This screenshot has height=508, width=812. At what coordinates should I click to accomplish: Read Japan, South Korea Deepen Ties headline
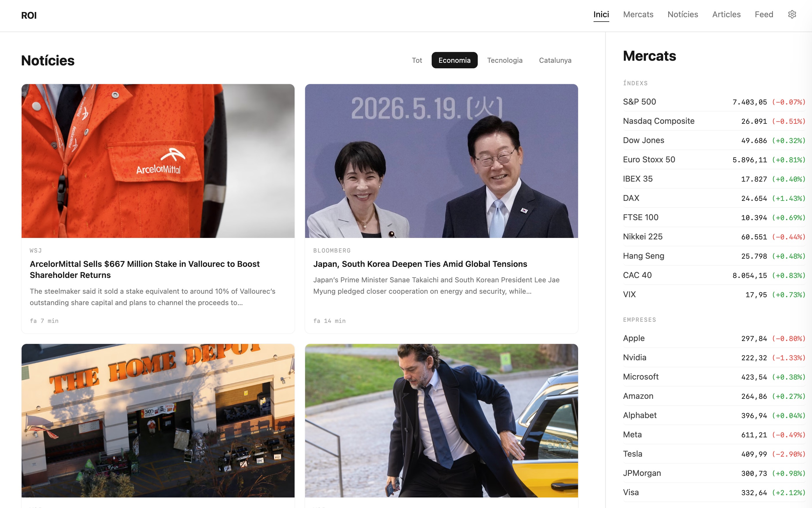point(420,264)
